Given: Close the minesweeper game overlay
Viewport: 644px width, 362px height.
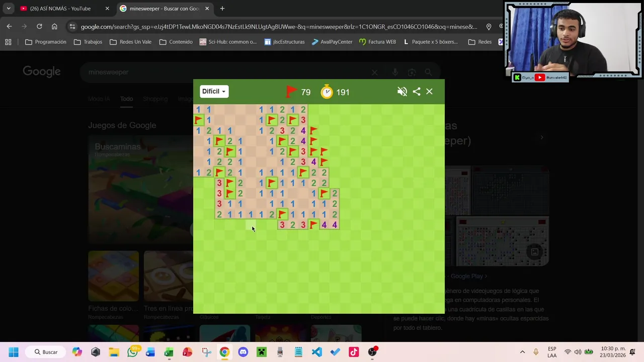Looking at the screenshot, I should click(x=429, y=92).
